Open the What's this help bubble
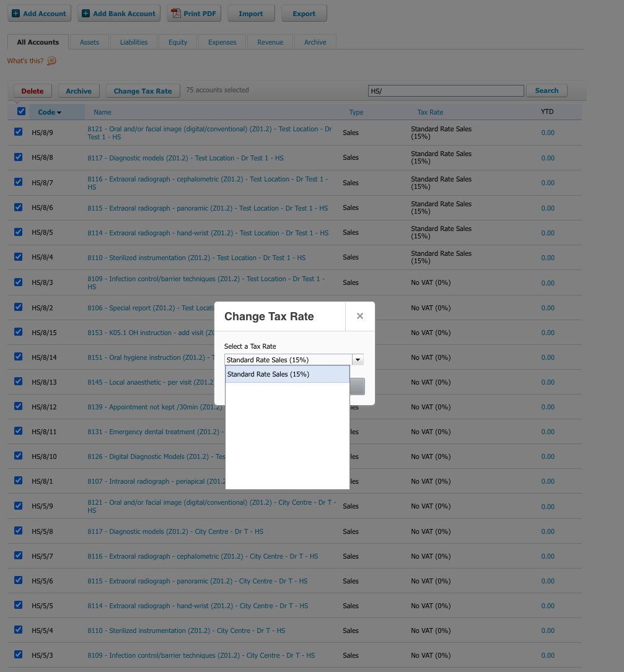Viewport: 624px width, 672px height. (x=51, y=61)
